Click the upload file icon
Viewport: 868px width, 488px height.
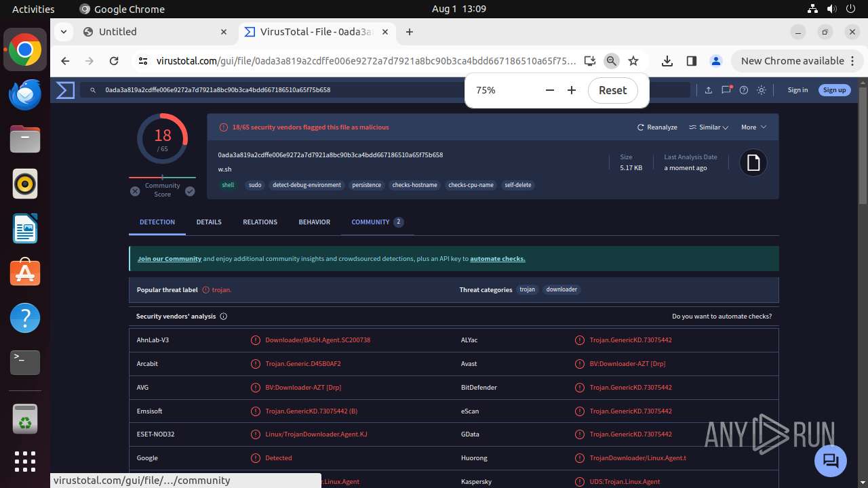pyautogui.click(x=709, y=90)
